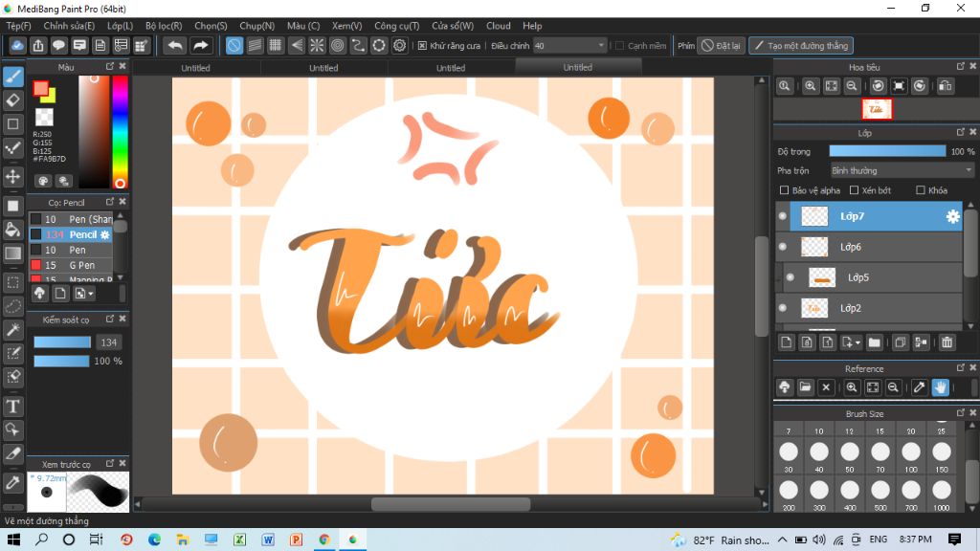
Task: Click the canvas horizontal scrollbar
Action: pos(451,504)
